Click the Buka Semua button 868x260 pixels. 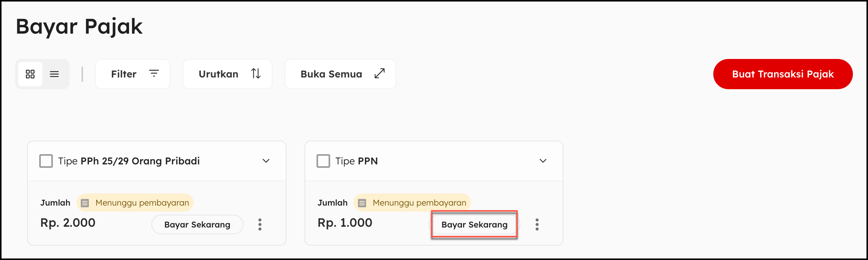pyautogui.click(x=340, y=74)
